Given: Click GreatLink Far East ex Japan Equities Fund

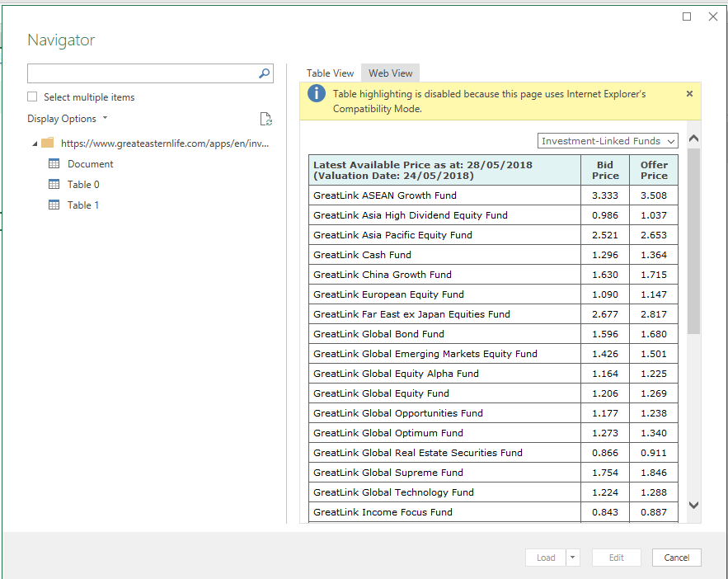Looking at the screenshot, I should [411, 314].
